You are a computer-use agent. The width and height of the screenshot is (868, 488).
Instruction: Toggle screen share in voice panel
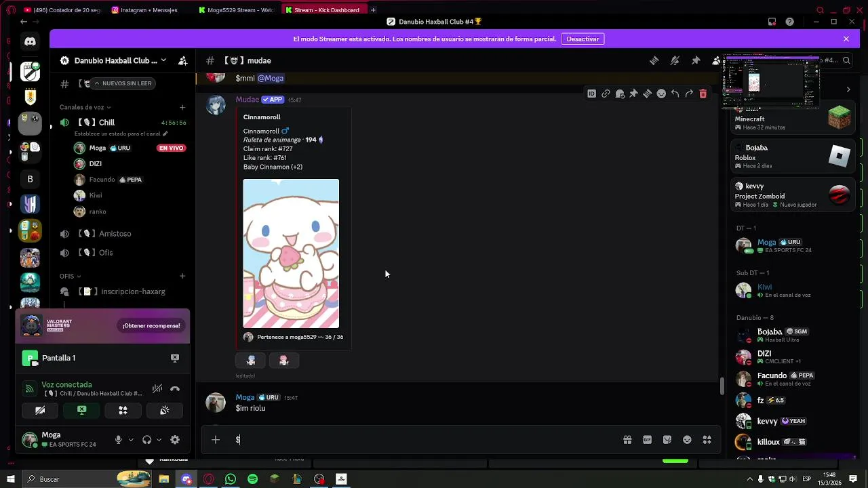pos(81,410)
